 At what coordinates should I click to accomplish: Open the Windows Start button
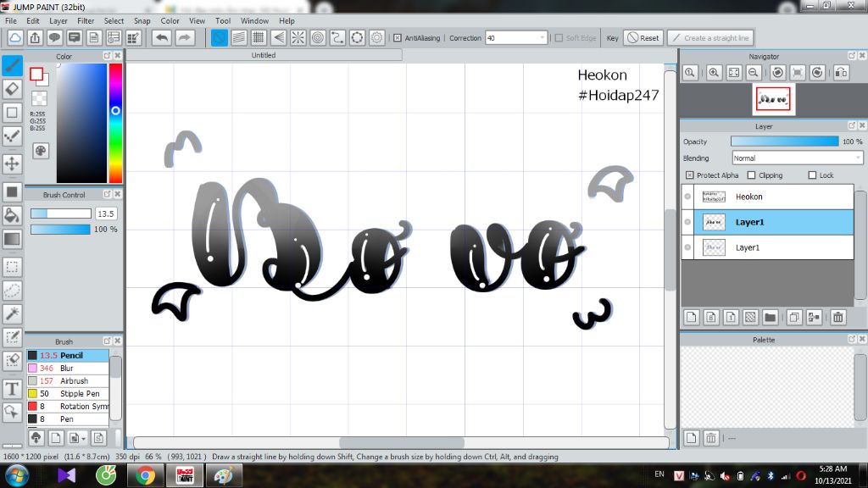(17, 476)
